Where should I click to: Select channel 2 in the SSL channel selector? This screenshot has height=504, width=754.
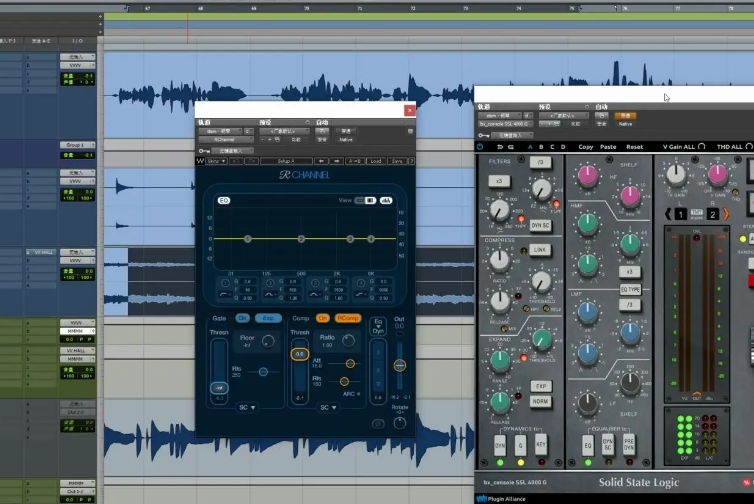tap(713, 214)
